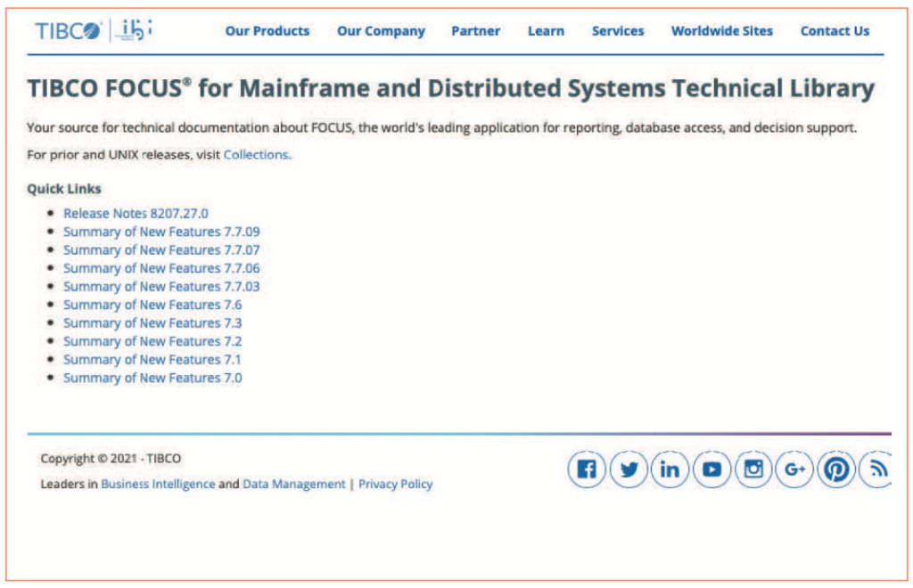The height and width of the screenshot is (588, 913).
Task: Open Summary of New Features 7.0
Action: coord(152,378)
